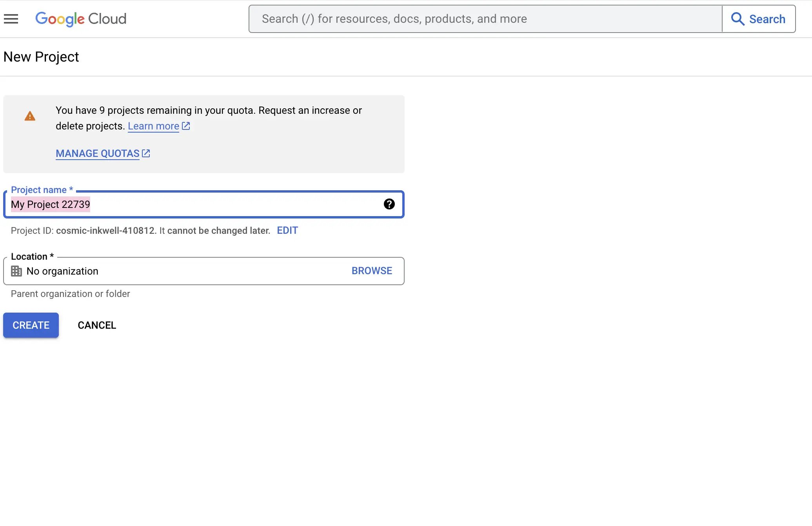812x526 pixels.
Task: Click the external-link icon beside MANAGE QUOTAS
Action: (145, 153)
